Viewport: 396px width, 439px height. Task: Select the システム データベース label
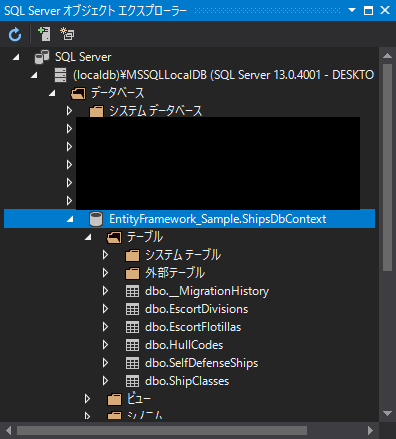coord(156,111)
